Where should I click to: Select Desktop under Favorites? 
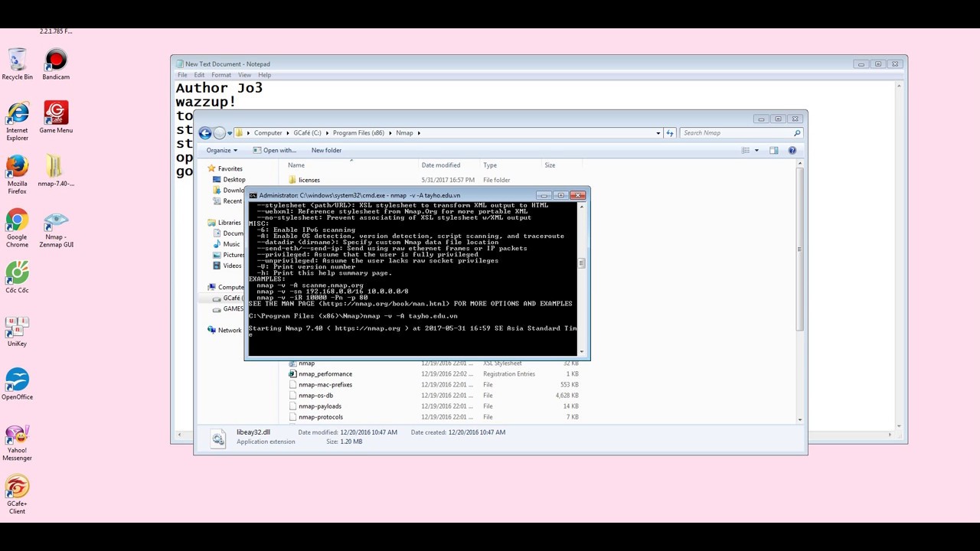tap(234, 180)
